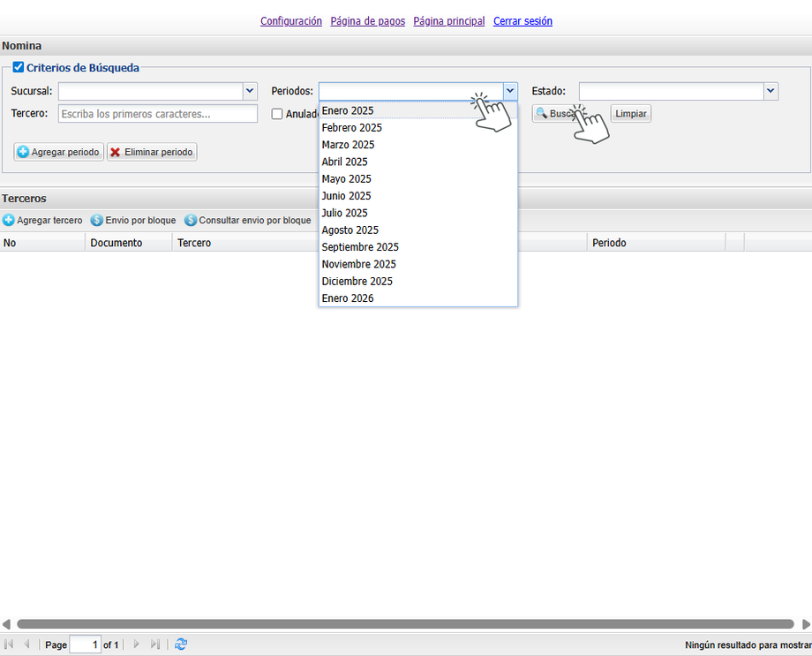Select Junio 2025 from Periodos list

(417, 196)
